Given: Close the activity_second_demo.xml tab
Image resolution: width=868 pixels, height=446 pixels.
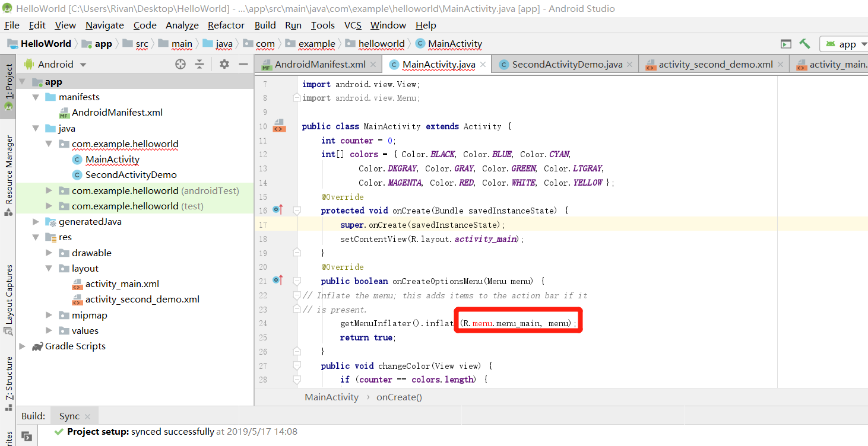Looking at the screenshot, I should pos(780,65).
